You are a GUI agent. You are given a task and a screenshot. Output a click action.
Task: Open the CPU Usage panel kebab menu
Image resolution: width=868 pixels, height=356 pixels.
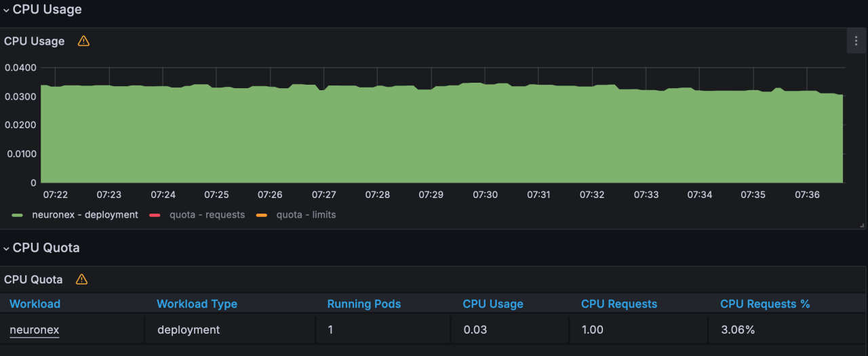856,41
